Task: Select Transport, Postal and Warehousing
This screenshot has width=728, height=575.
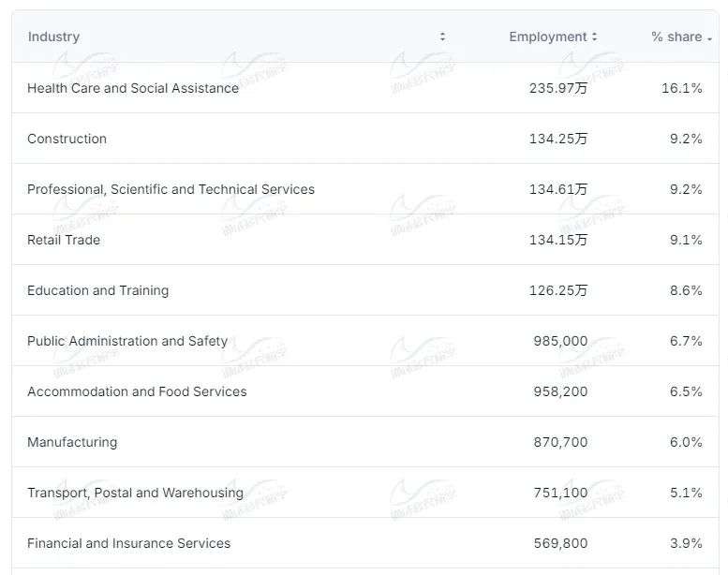Action: (135, 493)
